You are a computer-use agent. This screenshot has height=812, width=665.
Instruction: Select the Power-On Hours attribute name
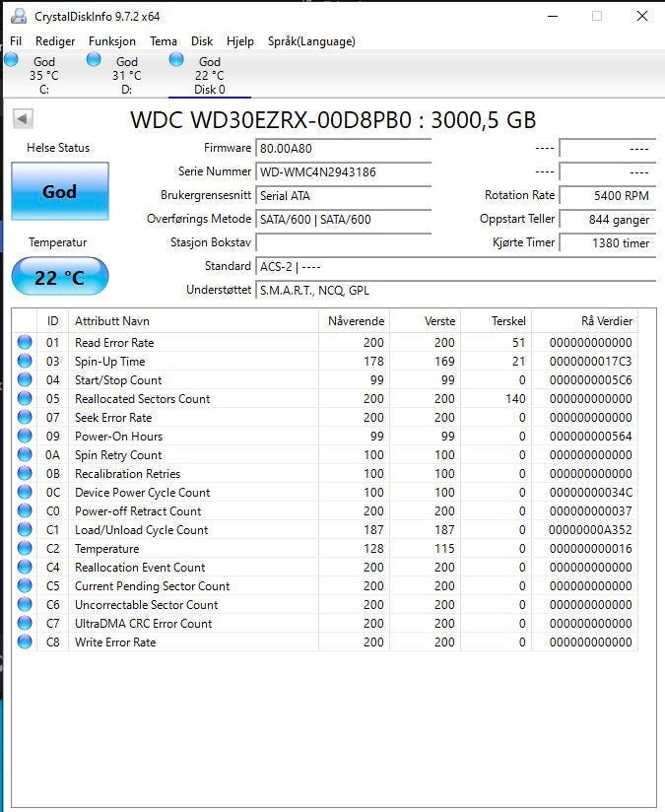pyautogui.click(x=118, y=436)
